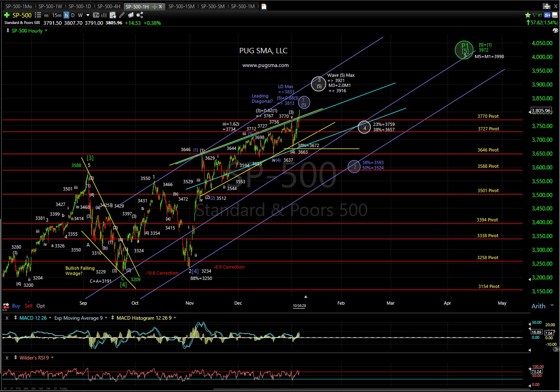Click the green favorite star icon
The height and width of the screenshot is (392, 560).
tap(528, 15)
